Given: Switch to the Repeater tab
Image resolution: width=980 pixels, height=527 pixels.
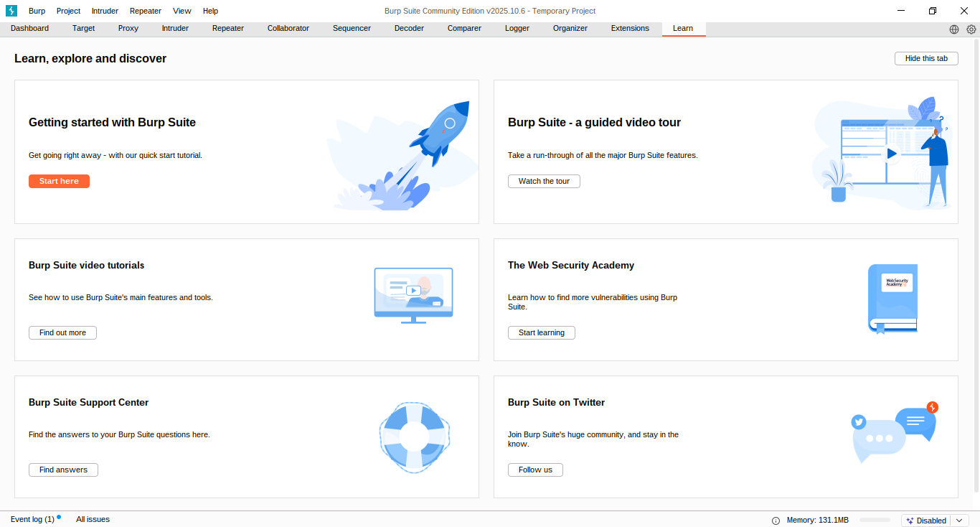Looking at the screenshot, I should 228,29.
